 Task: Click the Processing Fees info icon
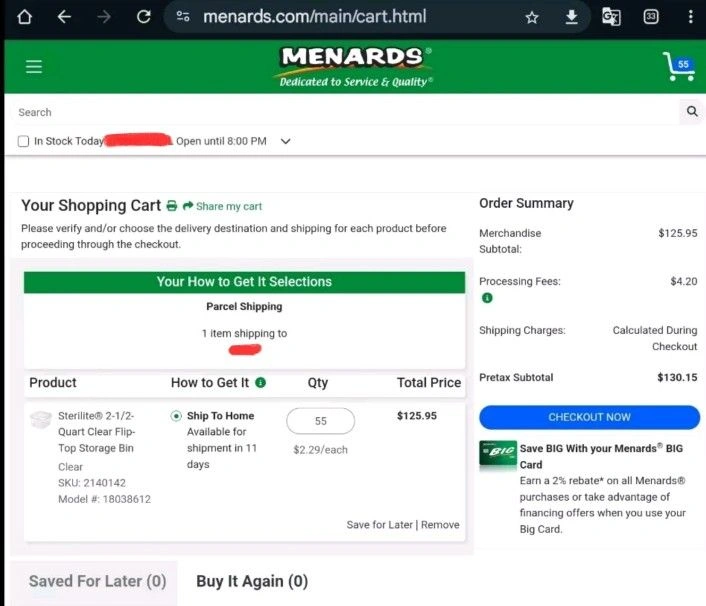(486, 298)
